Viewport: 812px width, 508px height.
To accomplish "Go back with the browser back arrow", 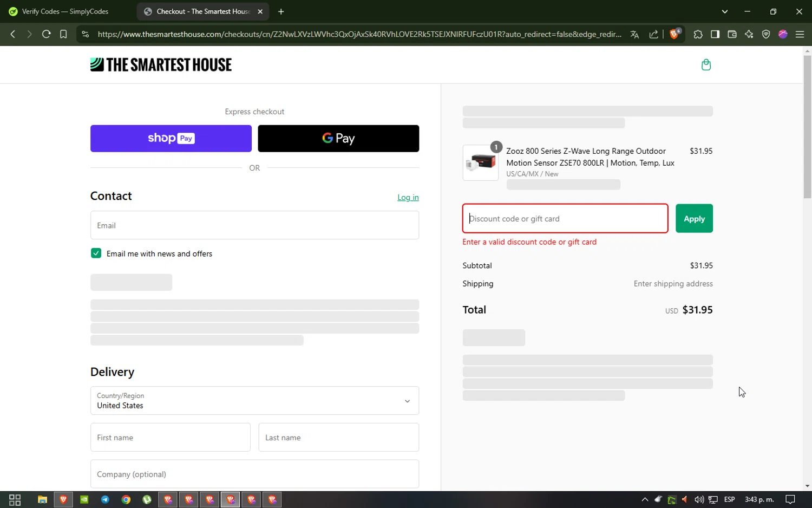I will pos(13,34).
